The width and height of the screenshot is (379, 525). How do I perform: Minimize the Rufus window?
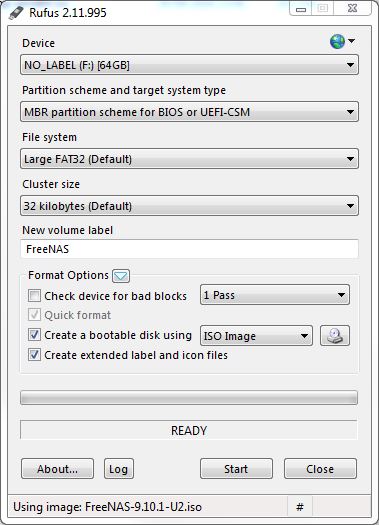tap(301, 9)
